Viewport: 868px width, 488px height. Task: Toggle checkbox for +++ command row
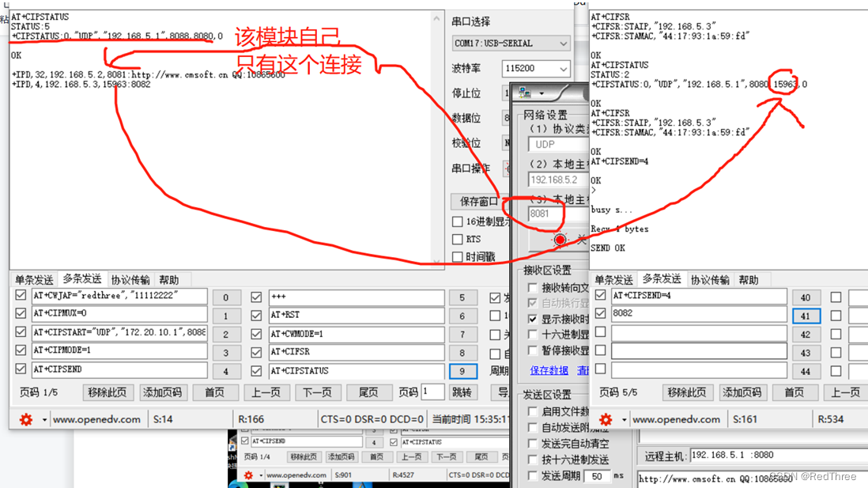pyautogui.click(x=256, y=297)
